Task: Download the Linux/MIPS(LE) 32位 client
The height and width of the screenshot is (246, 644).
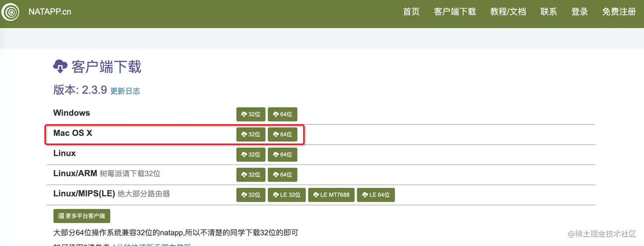Action: pyautogui.click(x=251, y=195)
